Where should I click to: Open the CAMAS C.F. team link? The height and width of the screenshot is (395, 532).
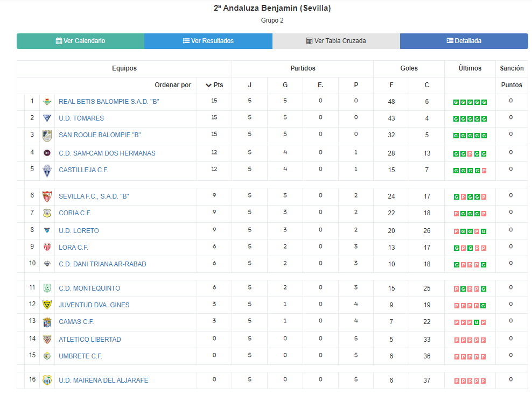click(x=76, y=322)
